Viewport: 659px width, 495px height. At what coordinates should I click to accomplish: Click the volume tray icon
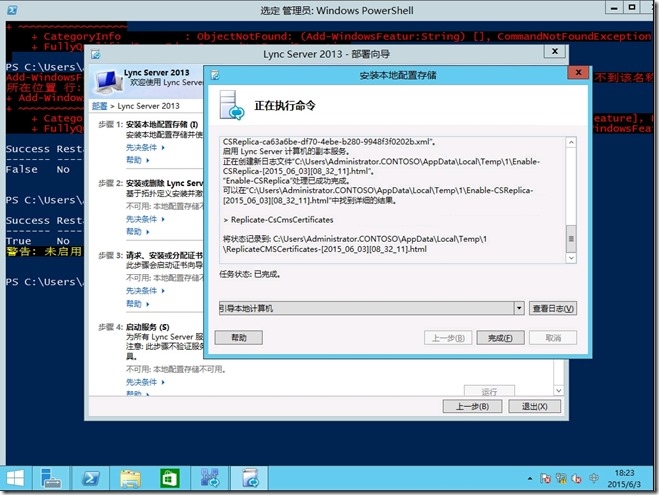(577, 479)
